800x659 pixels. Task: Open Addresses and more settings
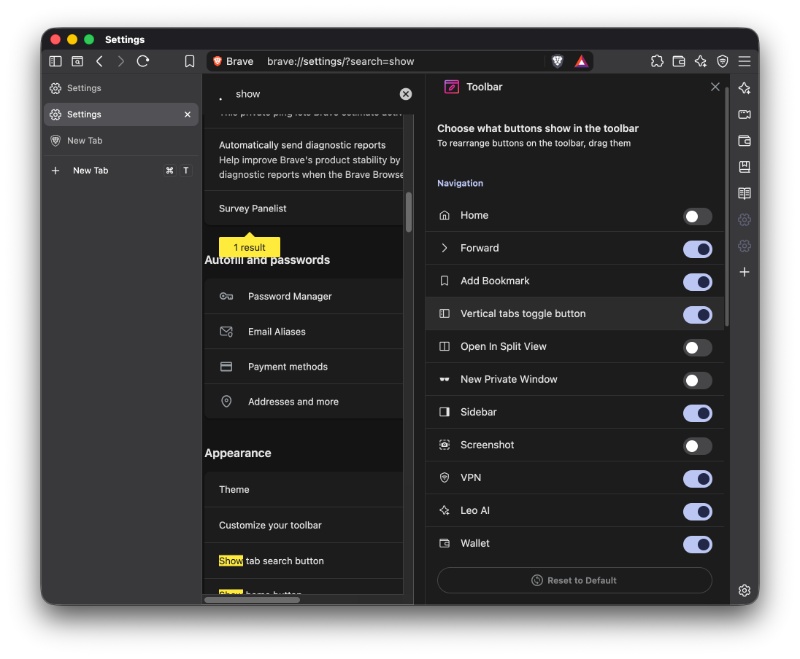pos(304,401)
